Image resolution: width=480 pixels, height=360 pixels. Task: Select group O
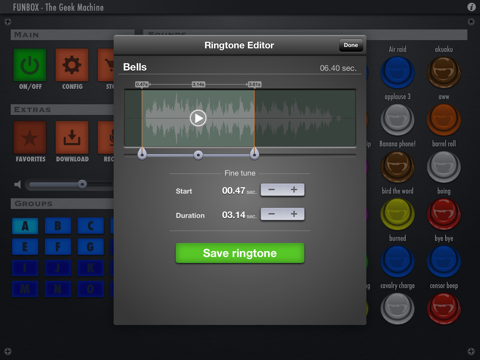coord(91,289)
